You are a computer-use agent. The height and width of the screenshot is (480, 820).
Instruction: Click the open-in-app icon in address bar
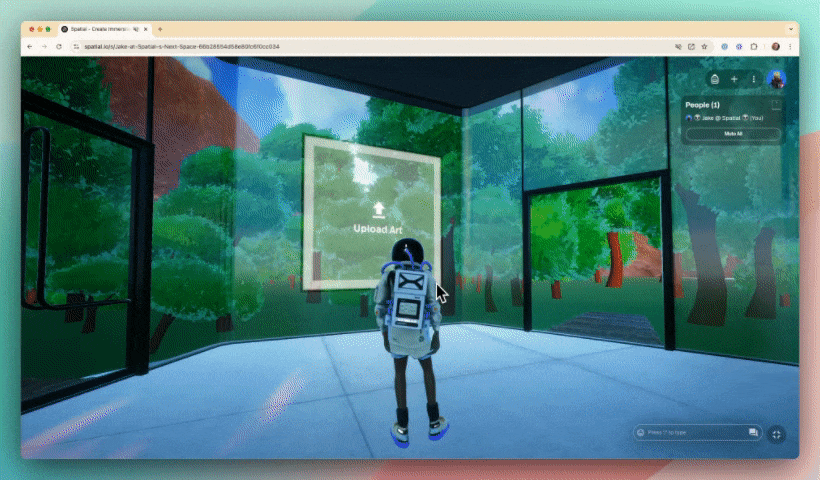tap(691, 47)
